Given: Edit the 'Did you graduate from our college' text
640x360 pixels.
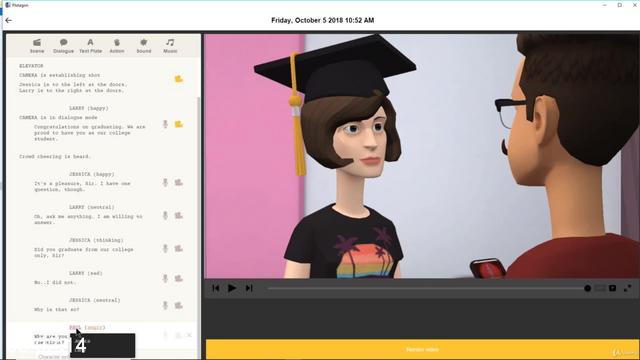Looking at the screenshot, I should click(x=84, y=252).
